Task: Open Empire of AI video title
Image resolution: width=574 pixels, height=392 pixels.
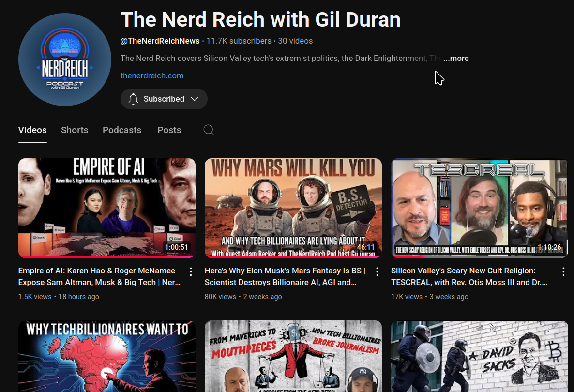Action: [x=100, y=277]
